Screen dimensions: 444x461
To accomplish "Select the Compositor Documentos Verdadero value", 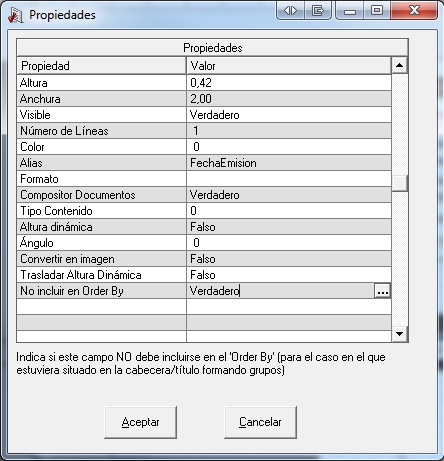I will (x=289, y=195).
